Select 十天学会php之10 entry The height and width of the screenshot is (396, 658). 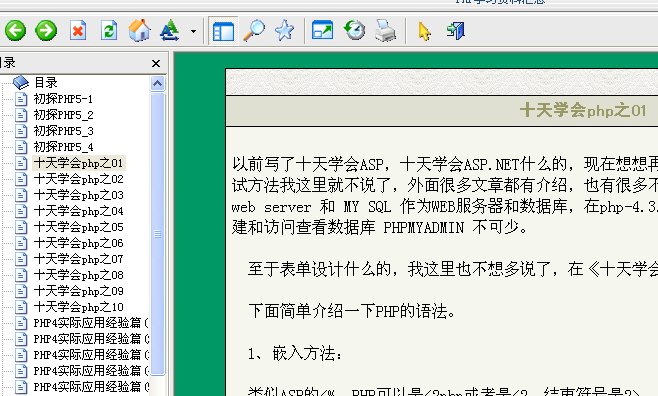(x=79, y=307)
